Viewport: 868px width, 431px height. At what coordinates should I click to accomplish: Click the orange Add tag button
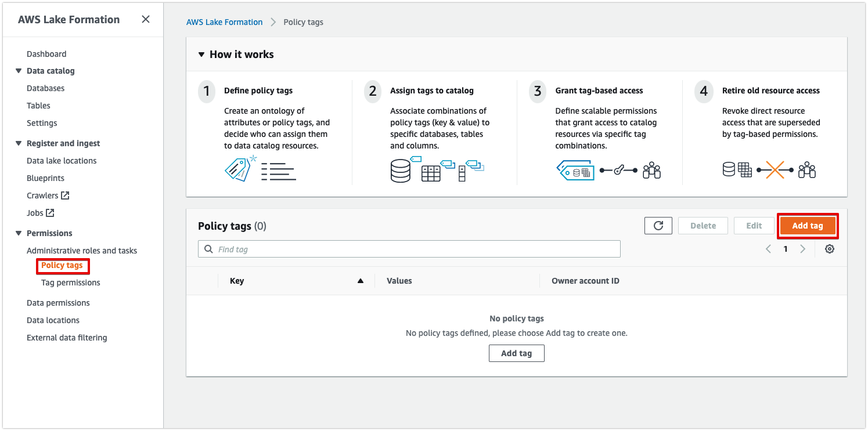coord(808,226)
